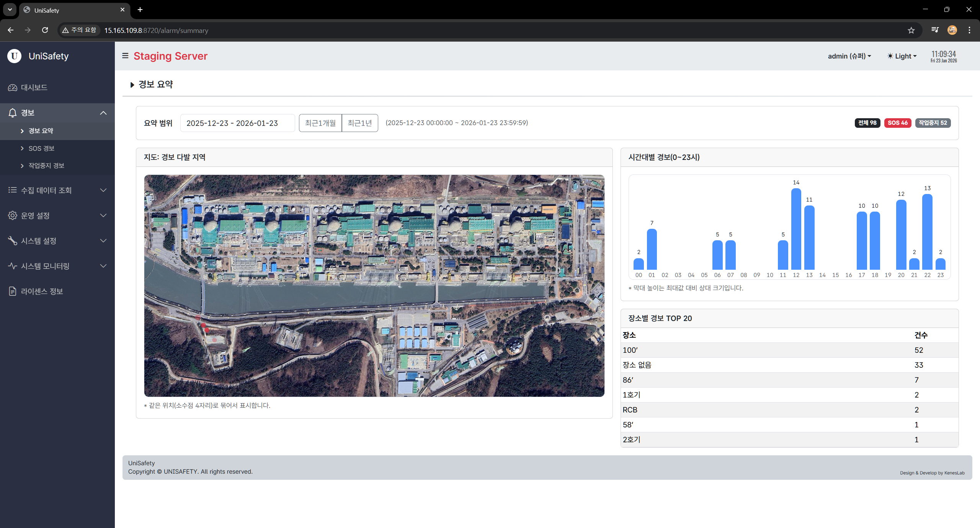
Task: Expand the 수집 데이터 조회 chevron
Action: (103, 190)
